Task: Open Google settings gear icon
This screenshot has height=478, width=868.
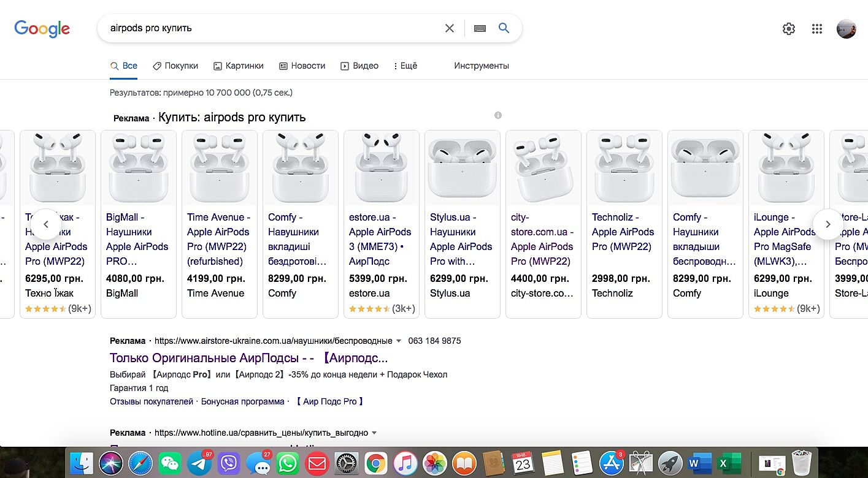Action: (789, 29)
